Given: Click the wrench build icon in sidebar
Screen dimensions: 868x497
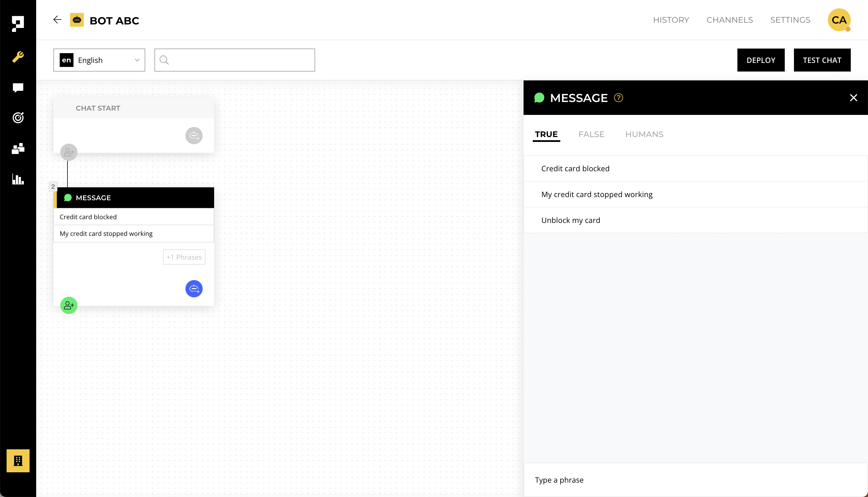Looking at the screenshot, I should 18,57.
